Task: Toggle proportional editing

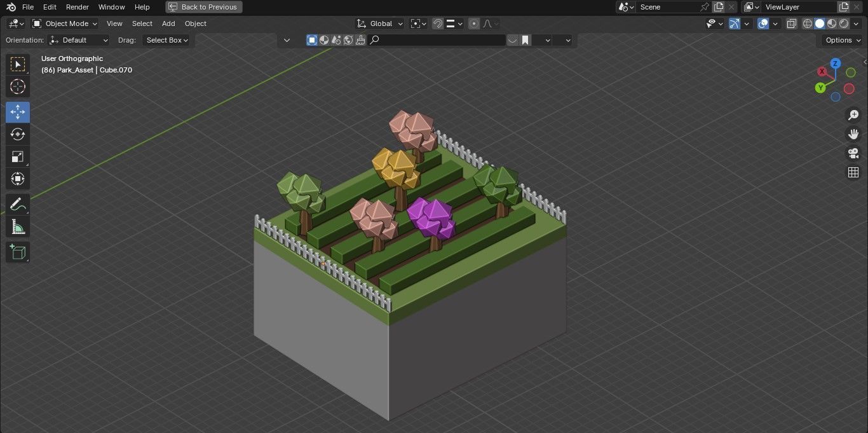Action: [x=474, y=24]
